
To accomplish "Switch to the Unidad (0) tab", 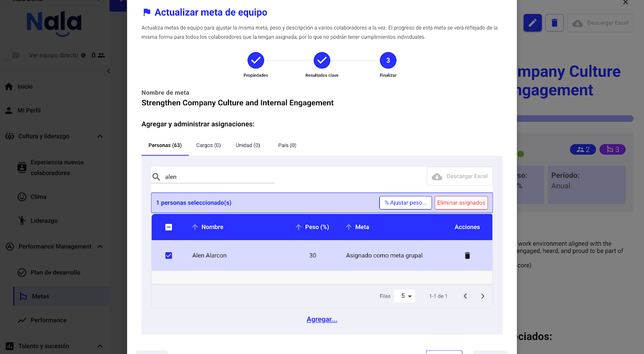I will pos(248,145).
